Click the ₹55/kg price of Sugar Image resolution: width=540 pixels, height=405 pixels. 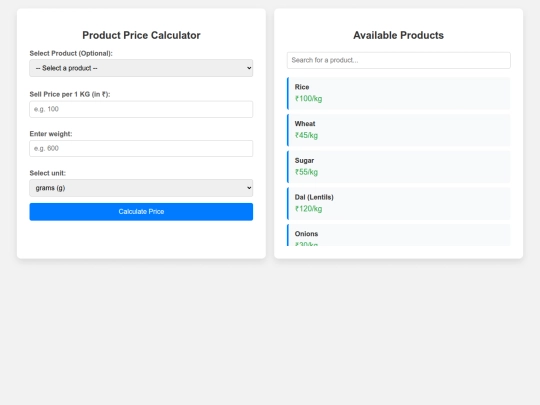[306, 172]
